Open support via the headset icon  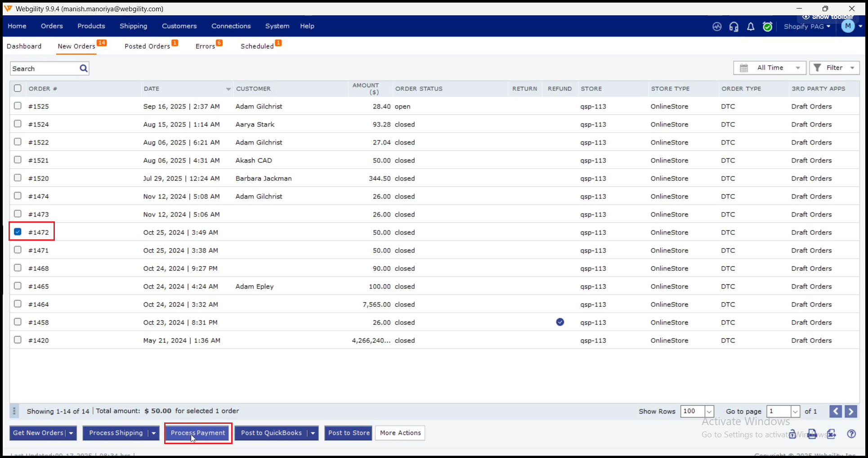pyautogui.click(x=734, y=27)
